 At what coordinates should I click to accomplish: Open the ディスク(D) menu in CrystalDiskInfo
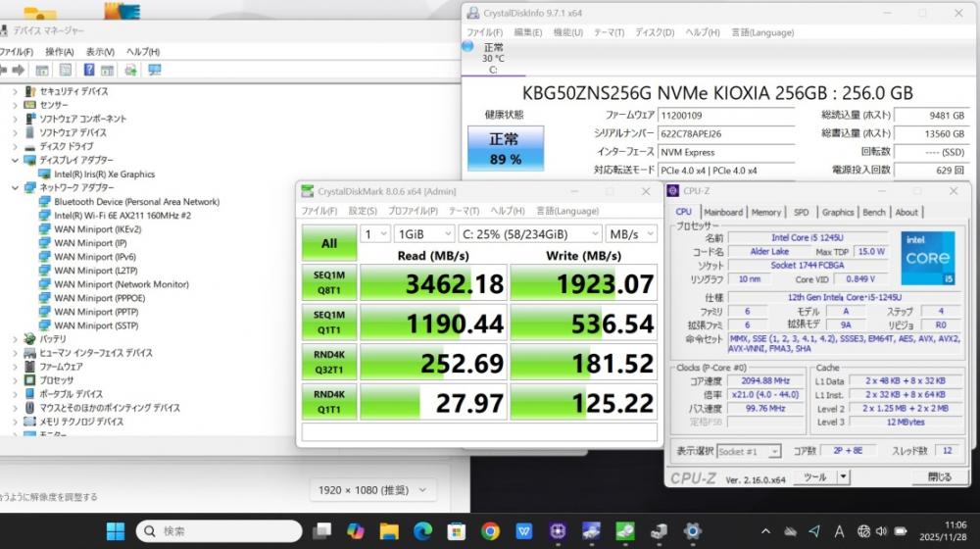coord(655,32)
